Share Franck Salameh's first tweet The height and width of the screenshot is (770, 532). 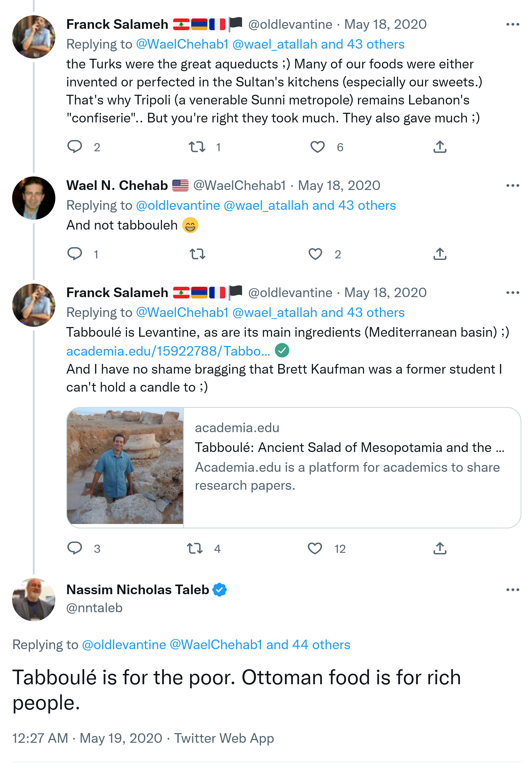[x=440, y=147]
